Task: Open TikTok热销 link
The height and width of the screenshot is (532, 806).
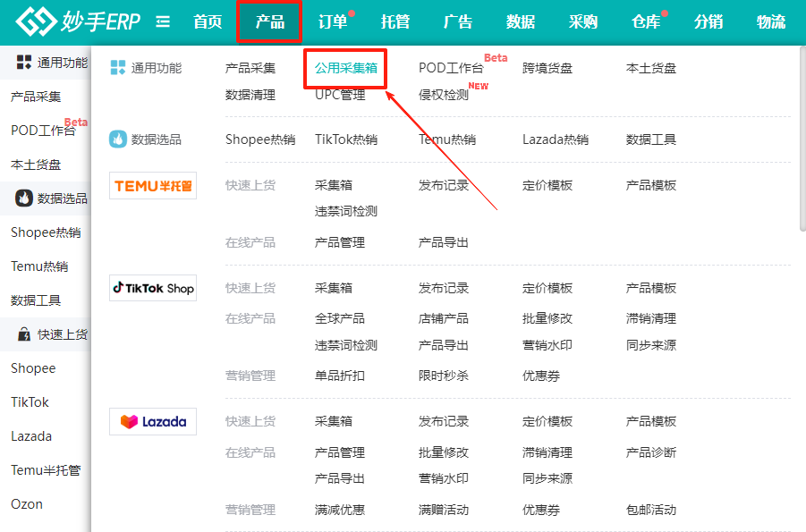Action: [346, 139]
